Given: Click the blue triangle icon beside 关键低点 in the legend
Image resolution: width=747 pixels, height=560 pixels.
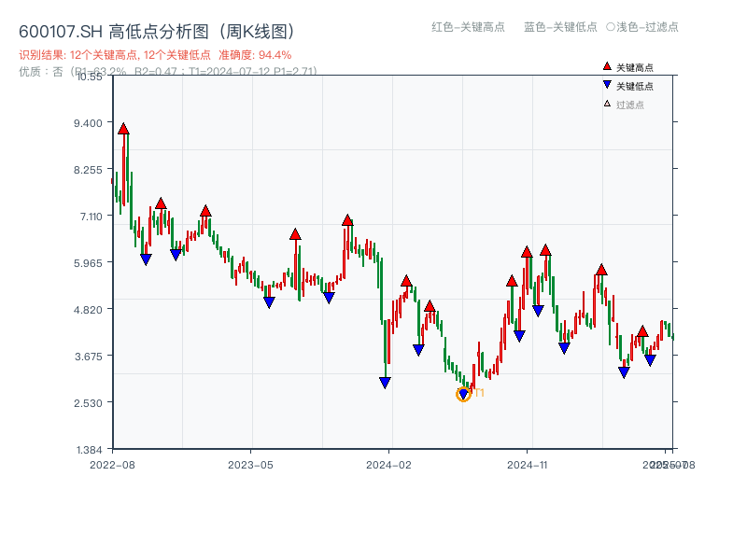Looking at the screenshot, I should [x=607, y=85].
